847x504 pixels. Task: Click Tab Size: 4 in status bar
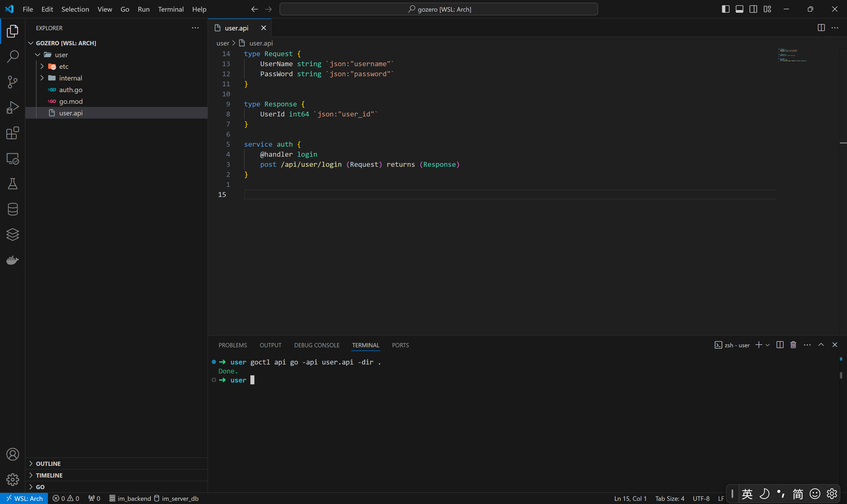[x=669, y=498]
